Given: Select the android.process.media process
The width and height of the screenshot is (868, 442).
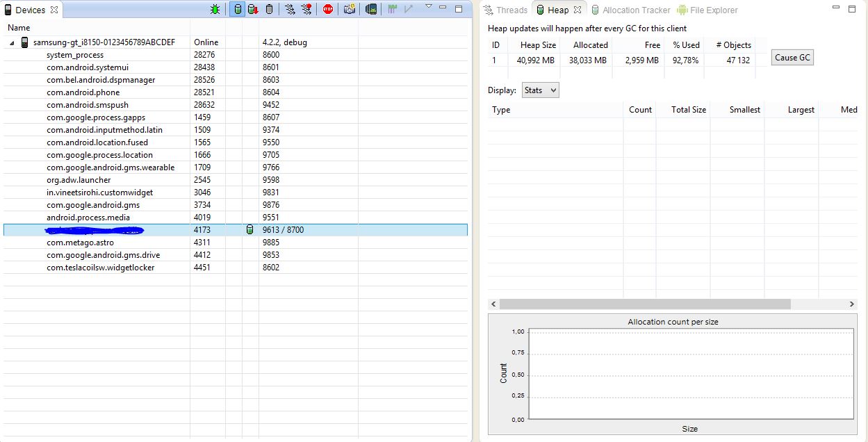Looking at the screenshot, I should [x=236, y=218].
